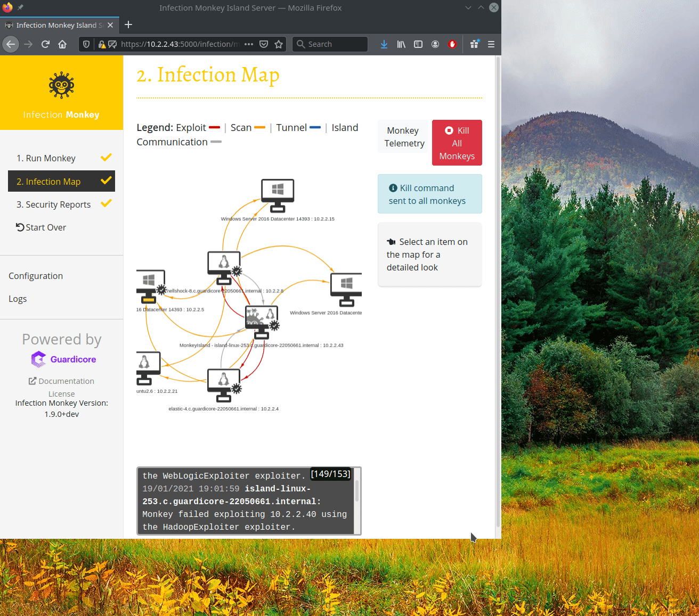Click Kill All Monkeys button
Viewport: 699px width, 616px height.
457,143
